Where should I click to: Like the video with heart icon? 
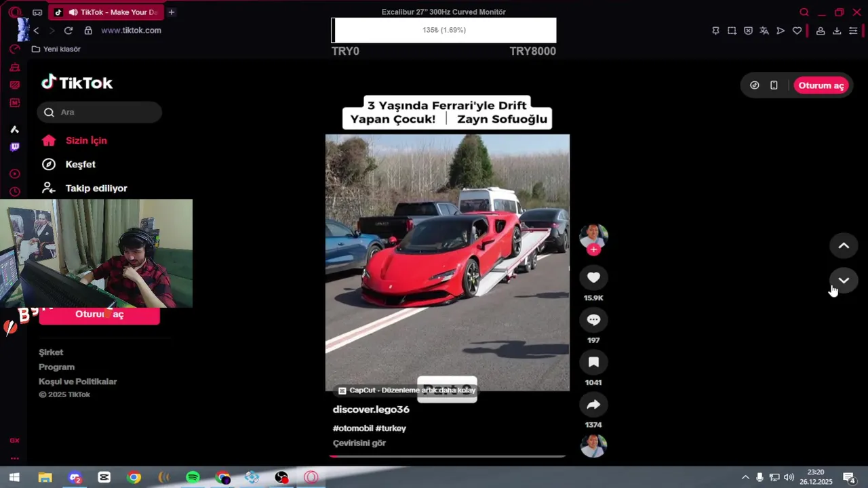coord(593,277)
